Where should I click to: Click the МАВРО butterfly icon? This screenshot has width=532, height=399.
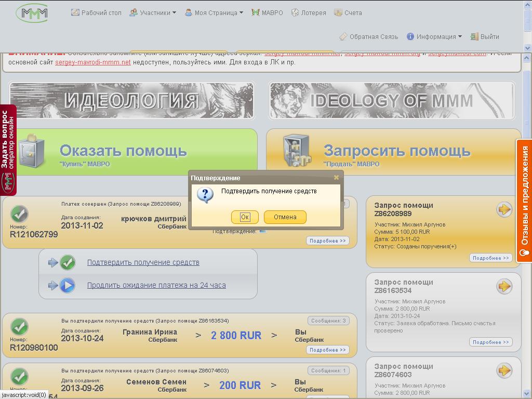(256, 12)
